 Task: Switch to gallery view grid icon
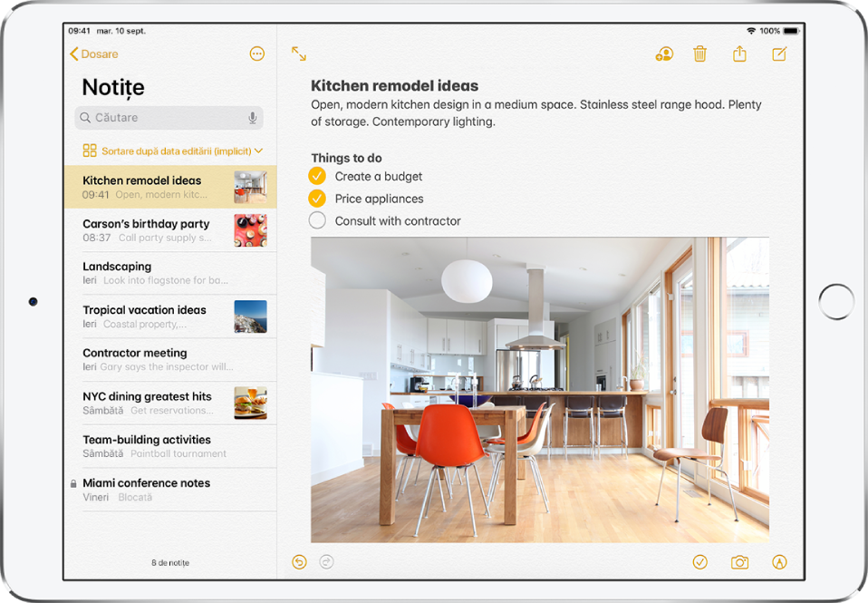click(90, 151)
